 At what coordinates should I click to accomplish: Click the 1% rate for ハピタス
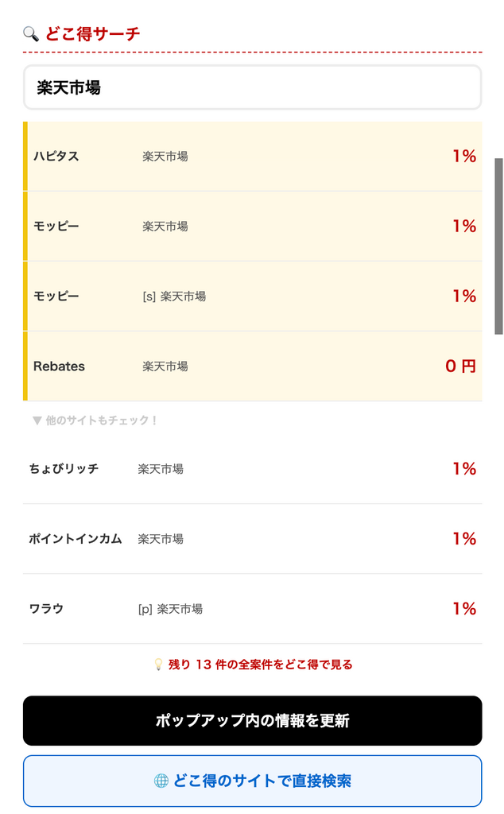click(464, 157)
